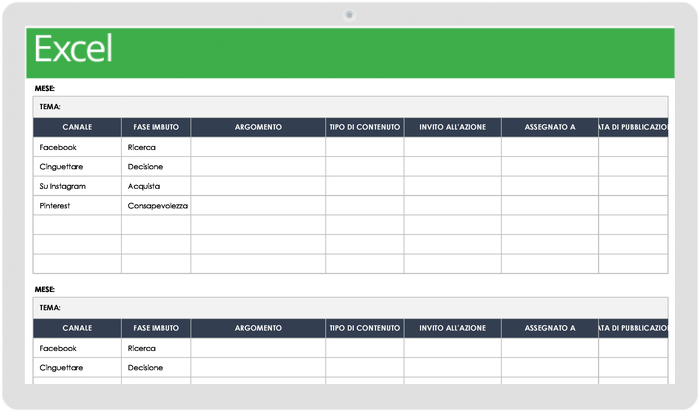Select the Decisione cell in the second table

[156, 367]
